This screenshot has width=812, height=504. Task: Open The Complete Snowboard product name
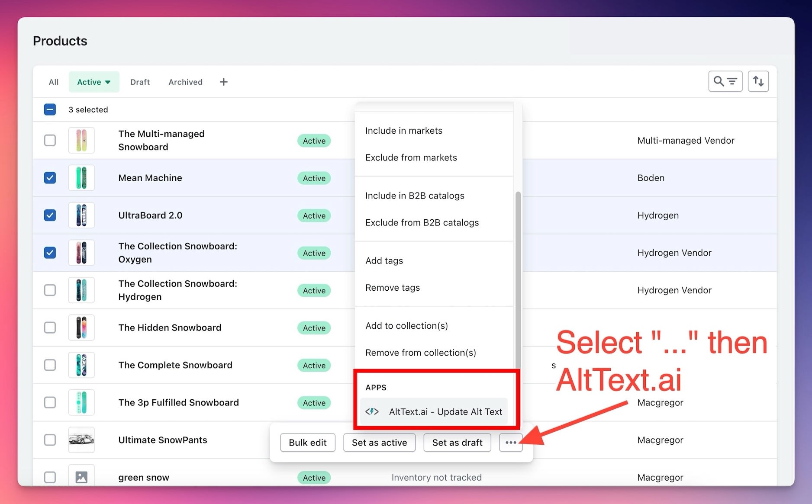[175, 365]
